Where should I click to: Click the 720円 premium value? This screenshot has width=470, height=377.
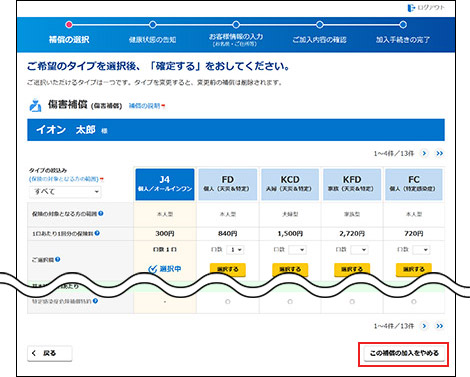[x=414, y=234]
